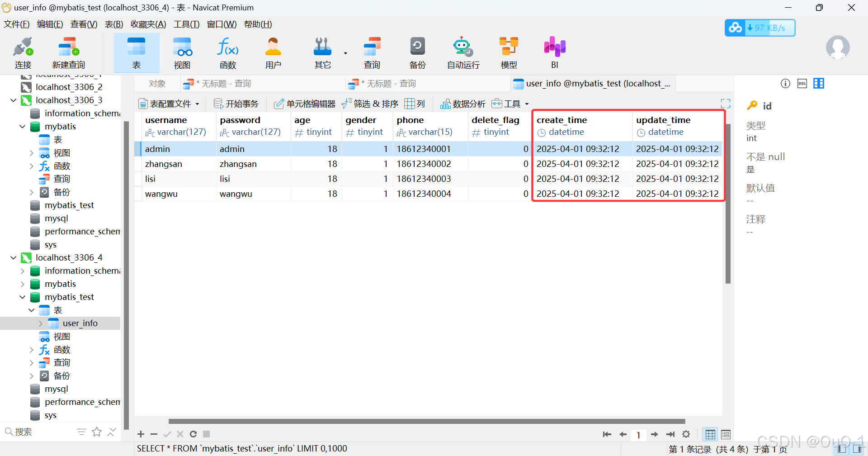Switch to the 对象 tab
868x456 pixels.
tap(157, 84)
